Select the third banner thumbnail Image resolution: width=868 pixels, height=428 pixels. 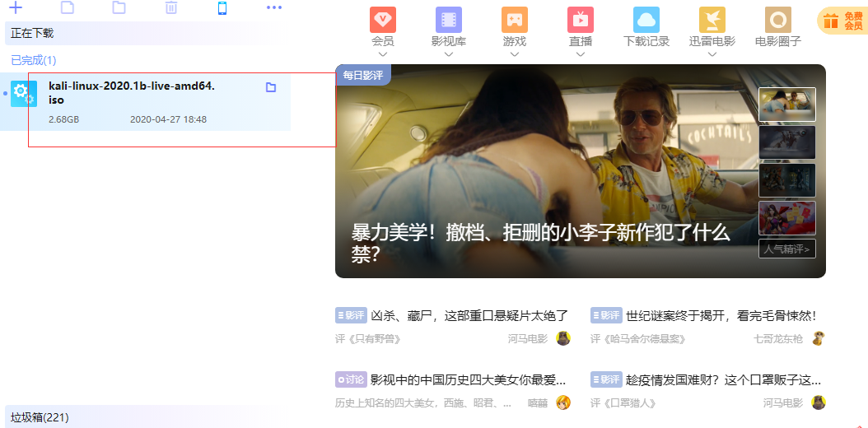787,180
